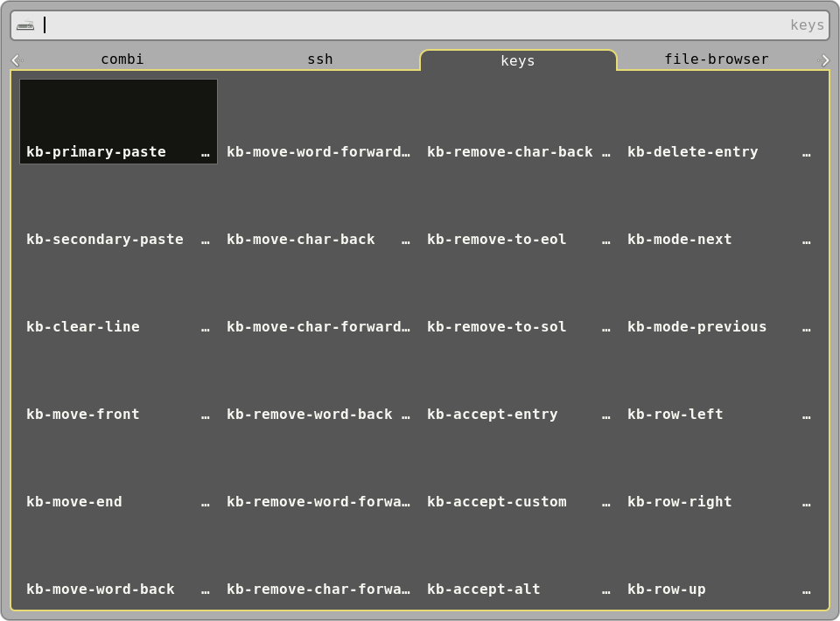Select the kb-move-end entry
This screenshot has width=840, height=621.
click(118, 471)
